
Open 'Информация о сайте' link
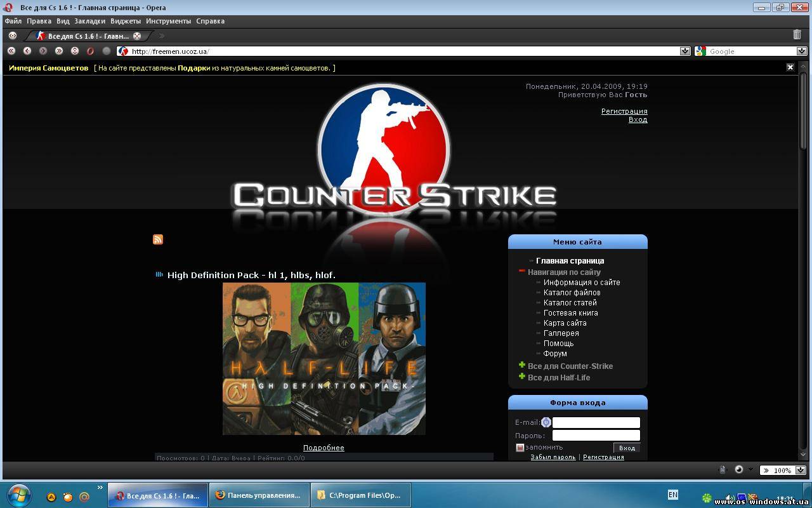(x=582, y=283)
